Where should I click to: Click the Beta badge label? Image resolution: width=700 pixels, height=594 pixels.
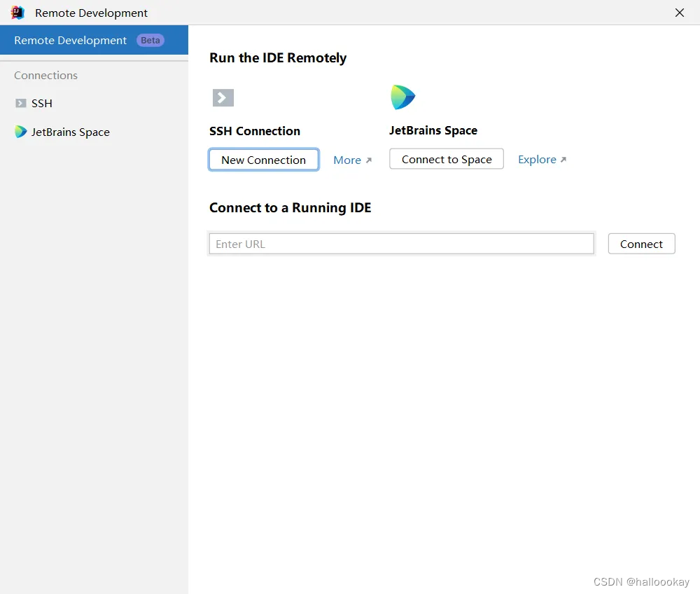tap(150, 40)
